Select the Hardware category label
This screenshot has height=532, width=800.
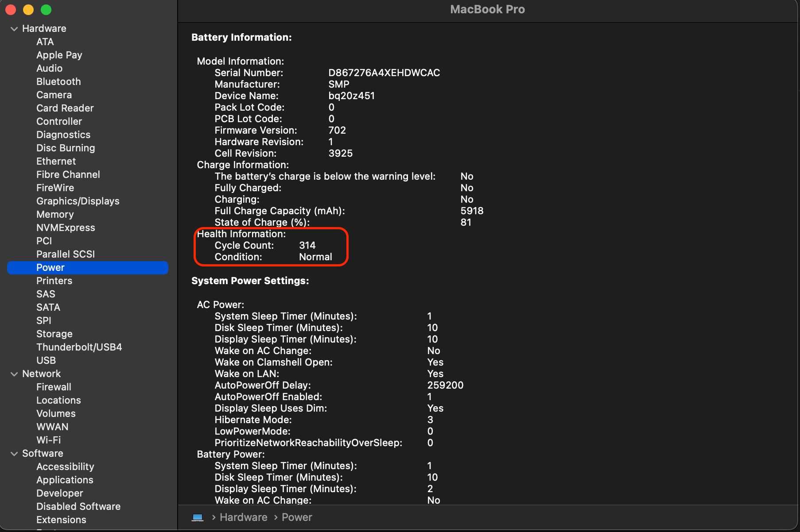44,29
